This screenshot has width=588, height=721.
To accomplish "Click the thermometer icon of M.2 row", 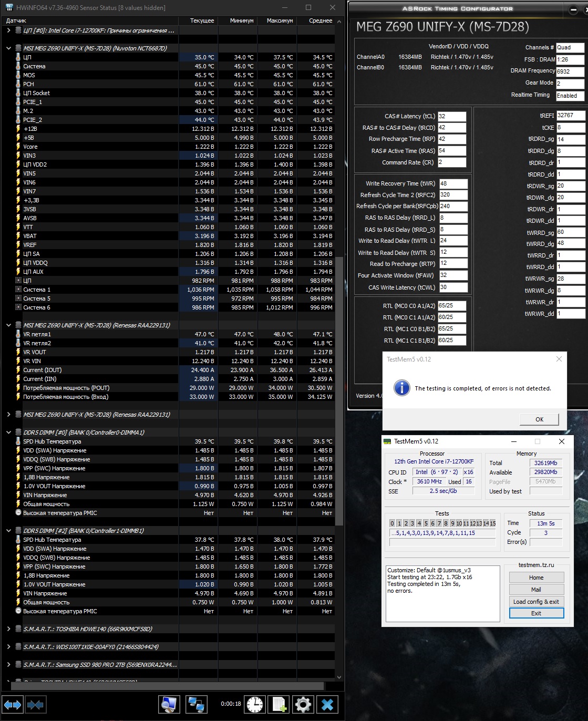I will pyautogui.click(x=18, y=111).
